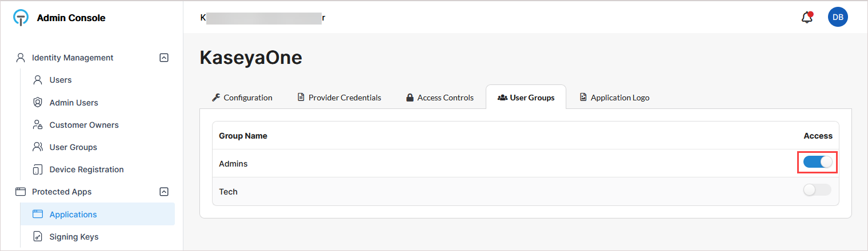Collapse the Protected Apps section

(x=164, y=192)
